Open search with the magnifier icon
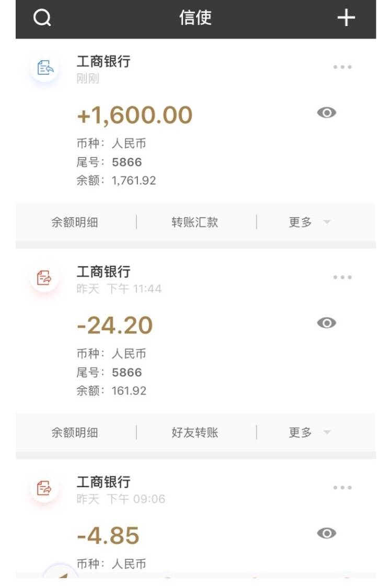The height and width of the screenshot is (586, 392). 42,17
